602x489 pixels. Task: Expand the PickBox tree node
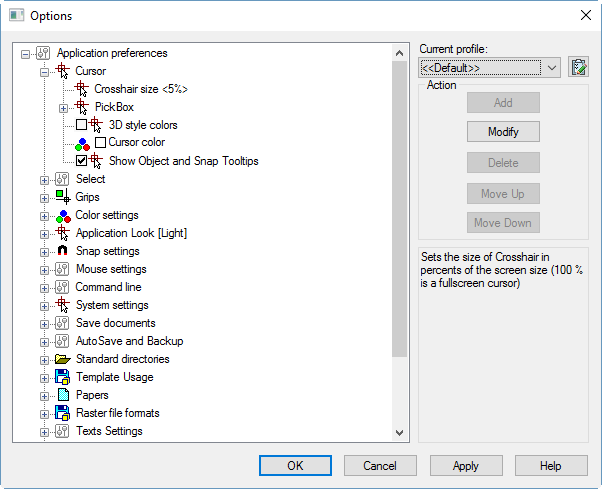pos(63,107)
